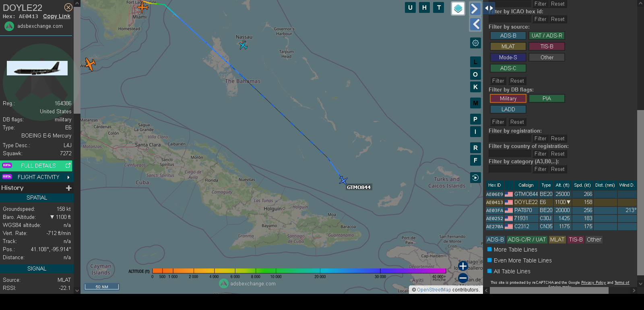Open the external link icon on Full Details
The width and height of the screenshot is (644, 310).
[x=68, y=165]
